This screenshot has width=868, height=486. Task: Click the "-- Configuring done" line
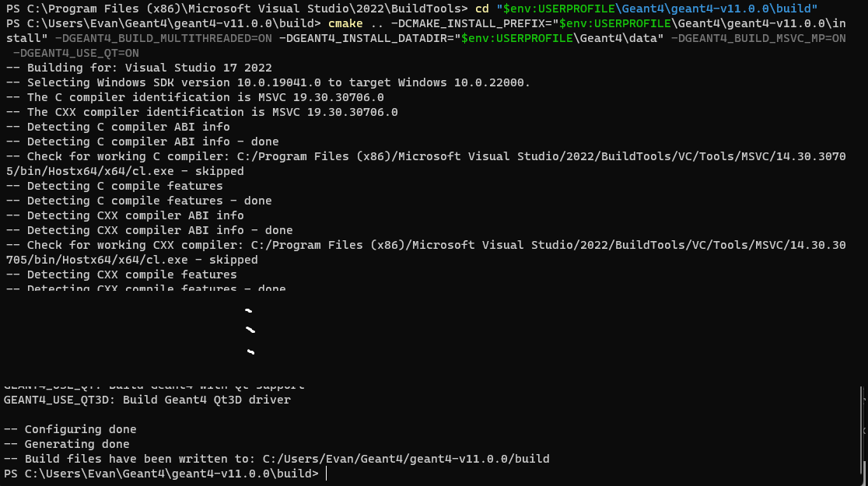point(70,429)
